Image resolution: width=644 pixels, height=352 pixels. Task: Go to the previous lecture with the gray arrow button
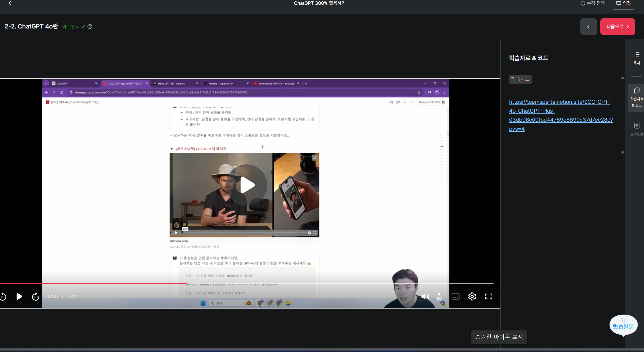click(588, 26)
